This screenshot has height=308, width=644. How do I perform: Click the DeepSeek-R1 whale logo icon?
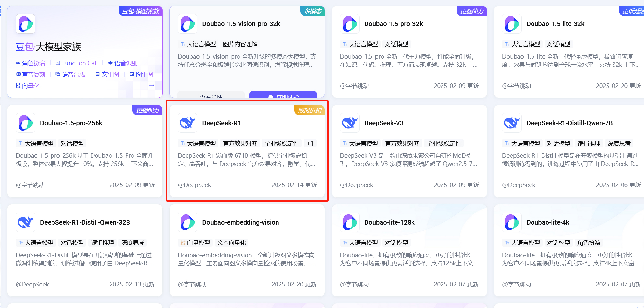(187, 123)
